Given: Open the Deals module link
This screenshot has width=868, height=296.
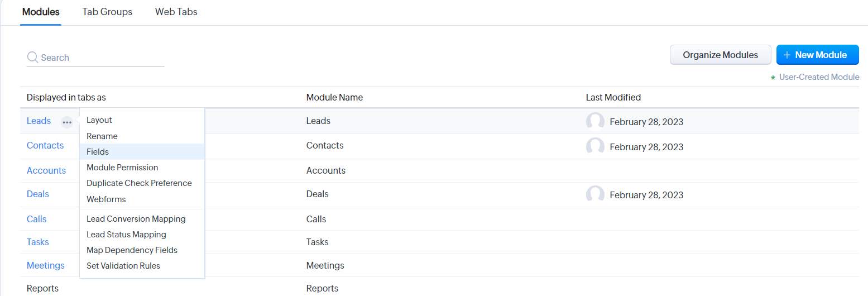Looking at the screenshot, I should click(38, 194).
